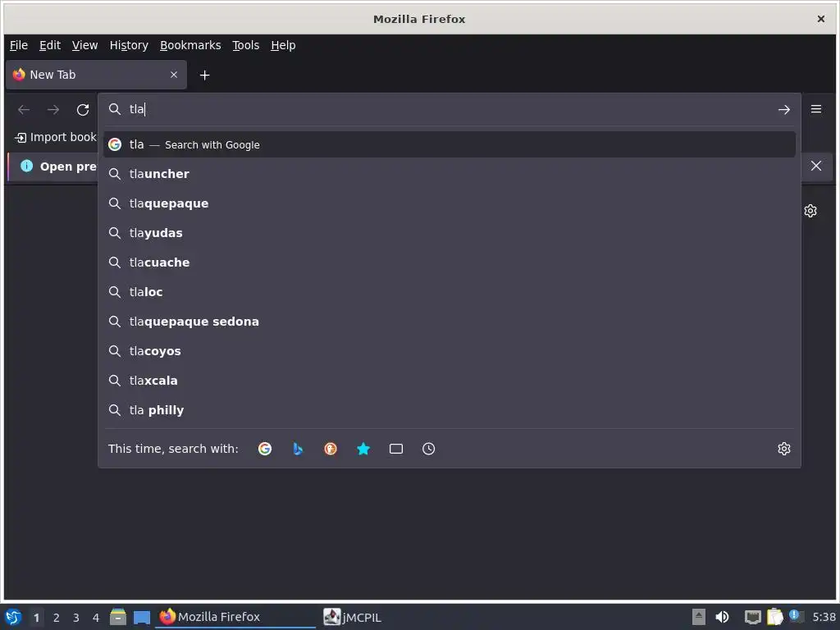This screenshot has width=840, height=630.
Task: Close the New Tab tab
Action: click(174, 75)
